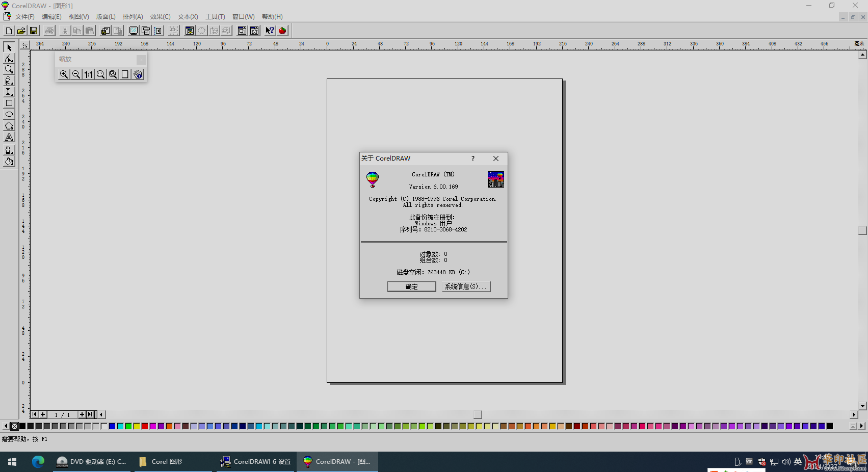Go to last page in page navigator
Image resolution: width=868 pixels, height=472 pixels.
90,414
